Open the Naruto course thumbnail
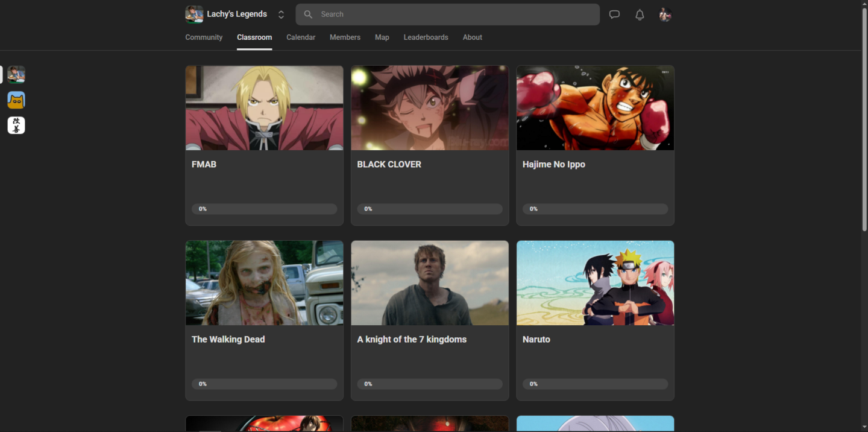Image resolution: width=868 pixels, height=432 pixels. (x=595, y=283)
